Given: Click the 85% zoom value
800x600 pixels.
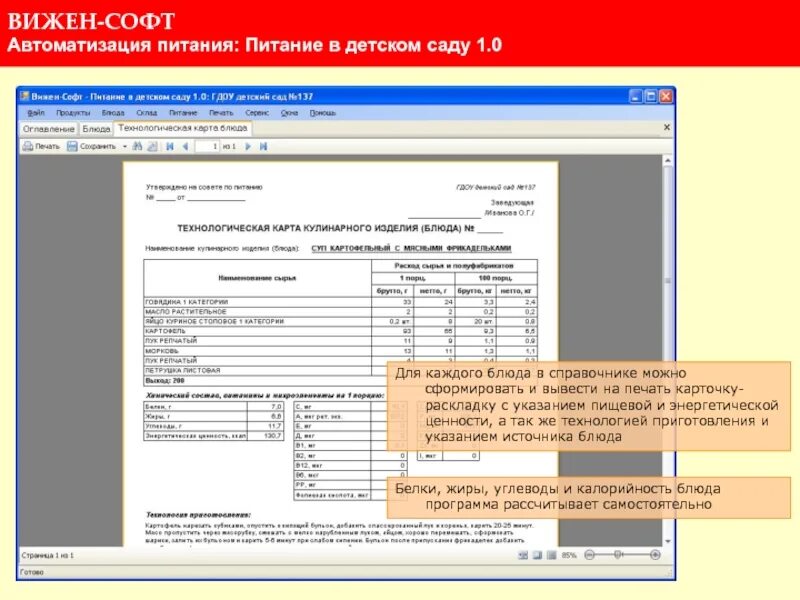Looking at the screenshot, I should point(569,555).
